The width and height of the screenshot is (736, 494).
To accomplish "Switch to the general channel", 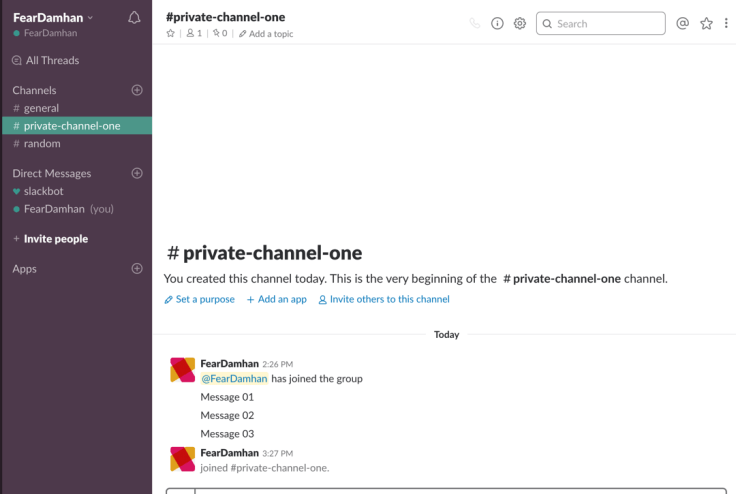I will coord(41,108).
